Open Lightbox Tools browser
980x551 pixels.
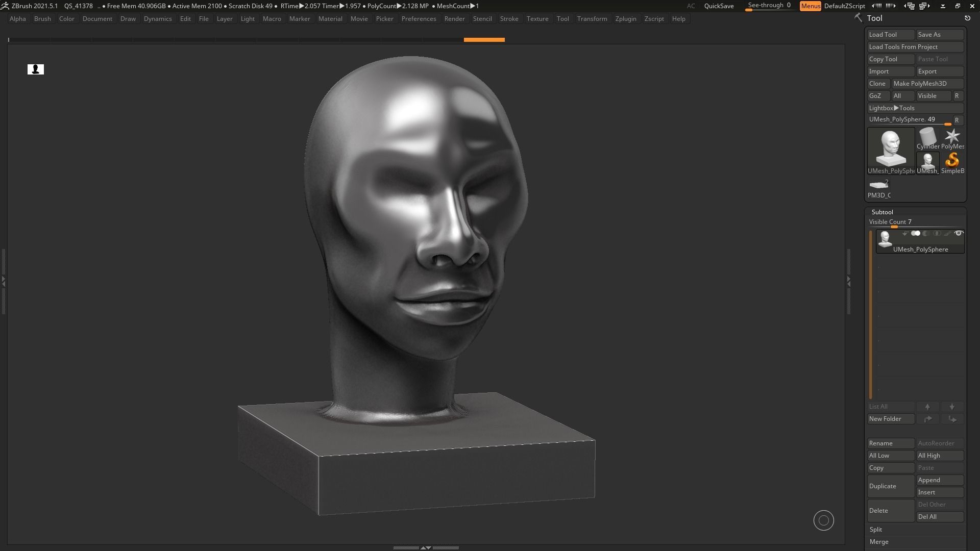(x=916, y=108)
